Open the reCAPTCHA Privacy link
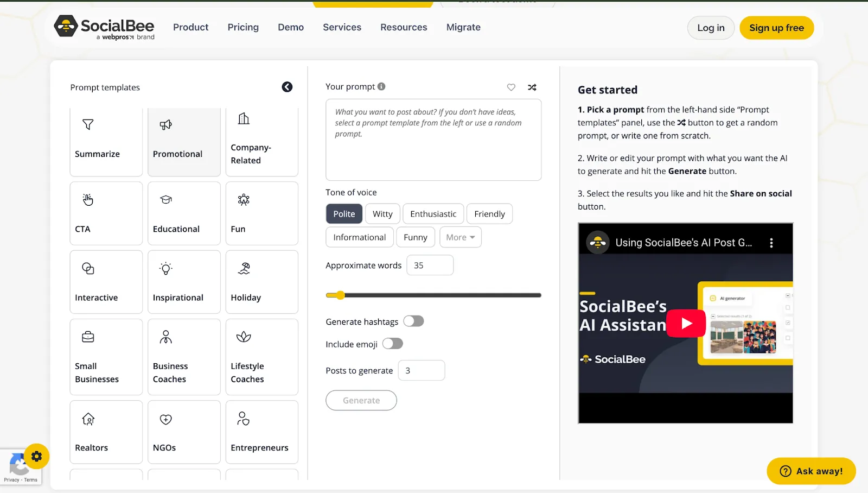 [11, 480]
